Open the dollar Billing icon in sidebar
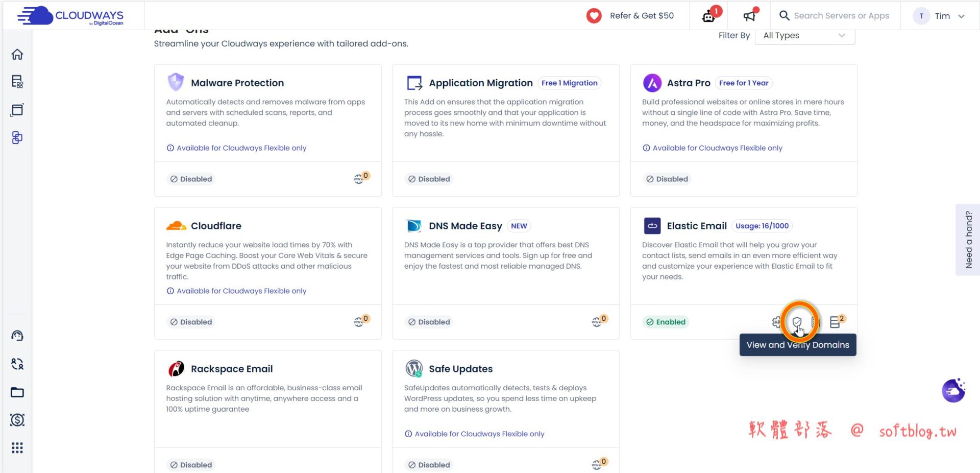 (x=17, y=420)
